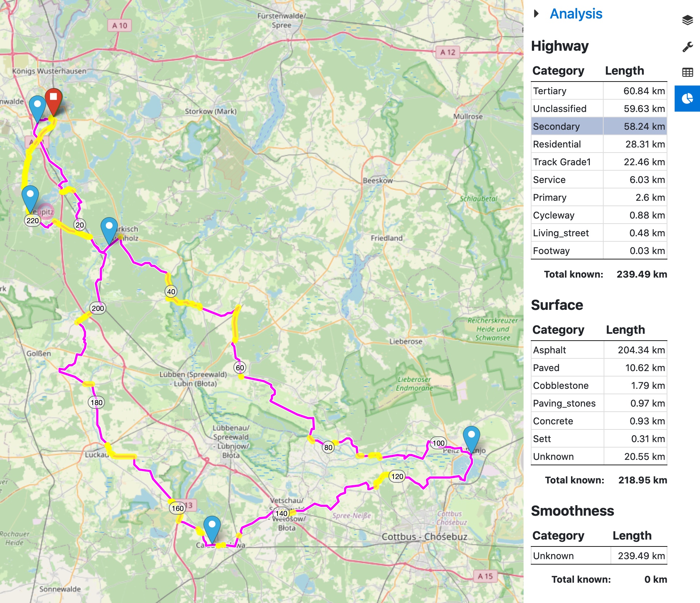Open the wrench profile settings tab
The width and height of the screenshot is (700, 603).
[687, 47]
